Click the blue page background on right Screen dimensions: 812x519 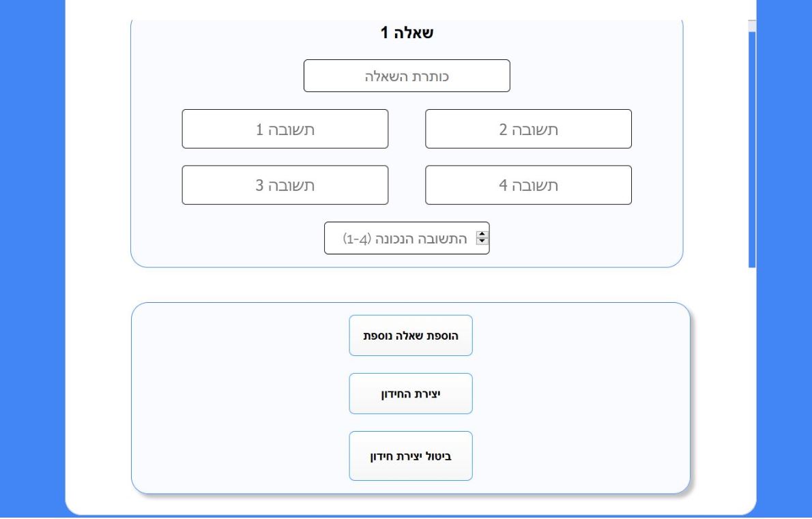point(784,258)
